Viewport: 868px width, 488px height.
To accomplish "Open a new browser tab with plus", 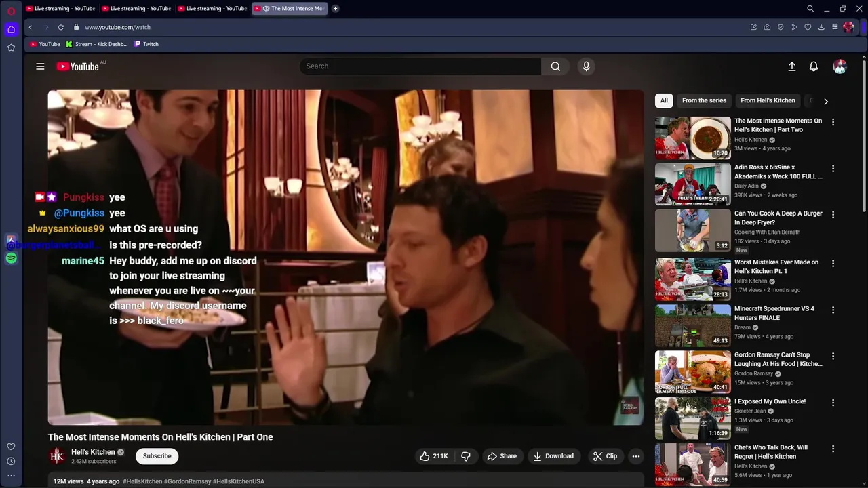I will [335, 9].
